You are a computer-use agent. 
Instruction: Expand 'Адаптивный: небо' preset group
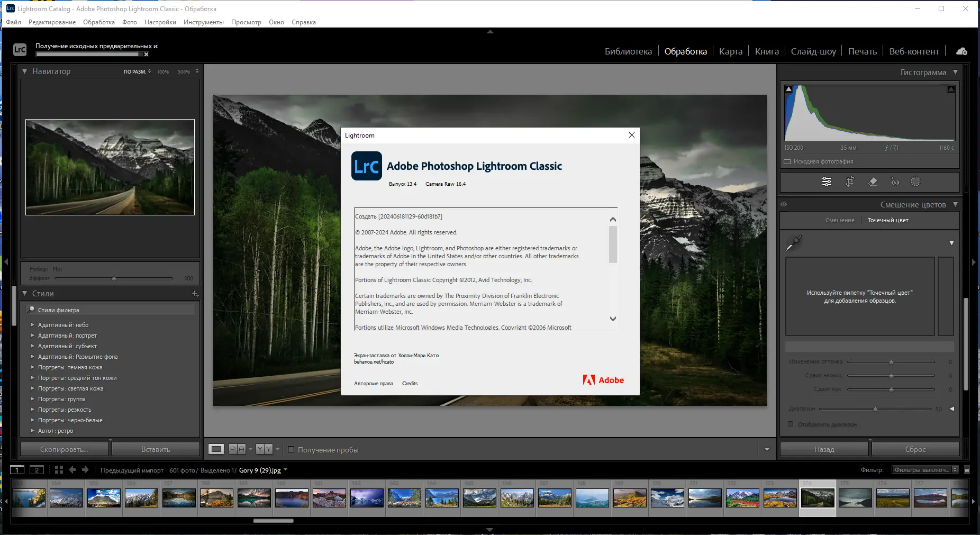pyautogui.click(x=32, y=325)
